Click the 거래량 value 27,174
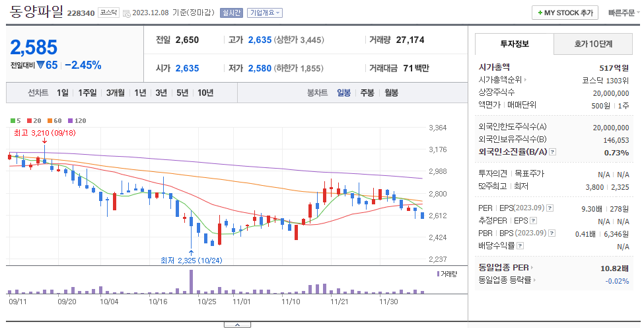Viewport: 644px width, 328px height. click(x=410, y=40)
